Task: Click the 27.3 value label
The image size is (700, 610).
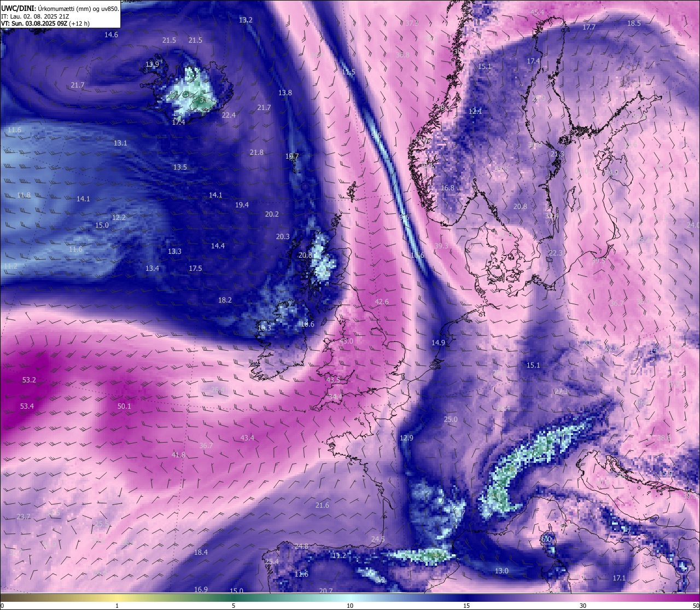Action: tap(561, 391)
